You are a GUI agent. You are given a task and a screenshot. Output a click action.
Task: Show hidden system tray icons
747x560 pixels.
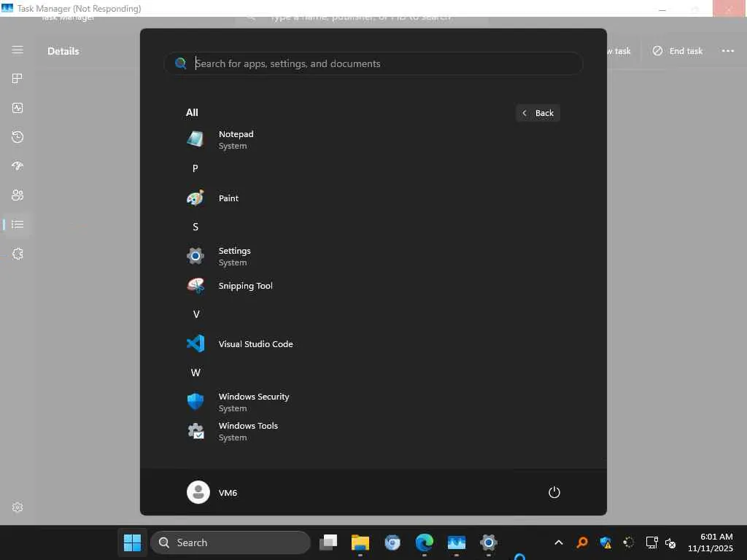click(x=558, y=542)
